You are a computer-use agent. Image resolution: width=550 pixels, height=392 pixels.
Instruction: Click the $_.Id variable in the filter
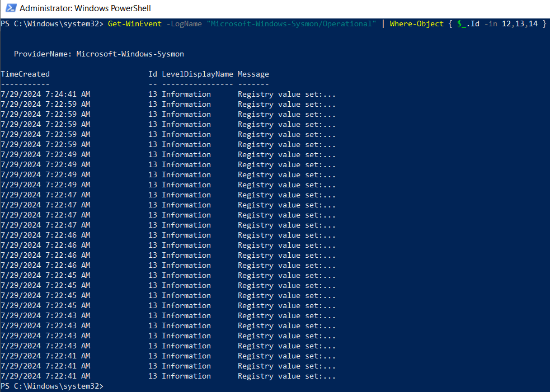[468, 24]
